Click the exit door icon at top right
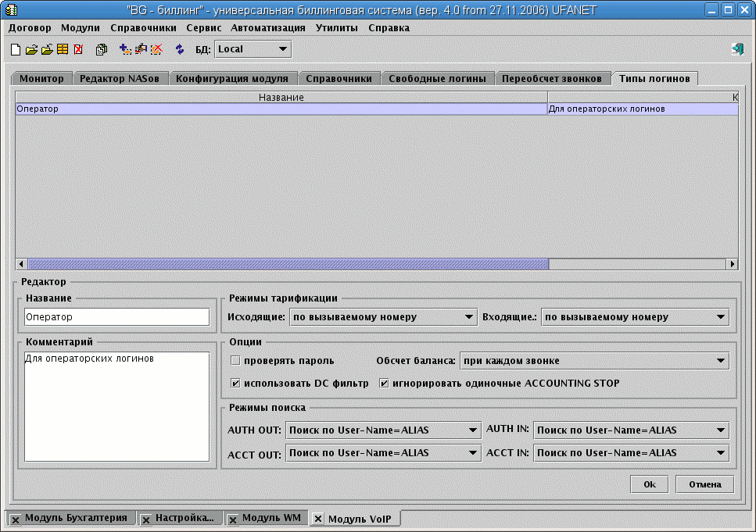The width and height of the screenshot is (756, 532). [737, 49]
